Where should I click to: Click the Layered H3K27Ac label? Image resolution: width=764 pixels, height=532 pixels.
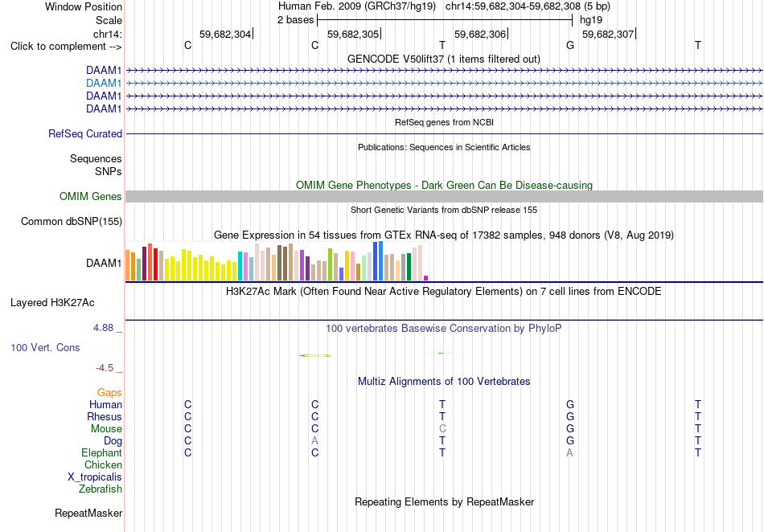(x=52, y=303)
